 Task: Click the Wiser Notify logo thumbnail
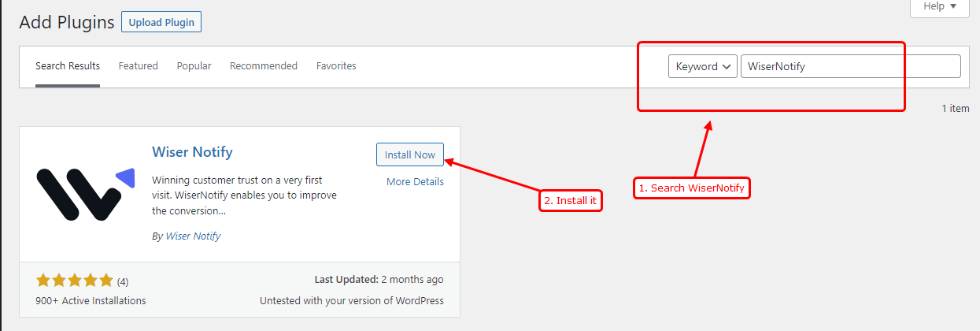pyautogui.click(x=86, y=194)
